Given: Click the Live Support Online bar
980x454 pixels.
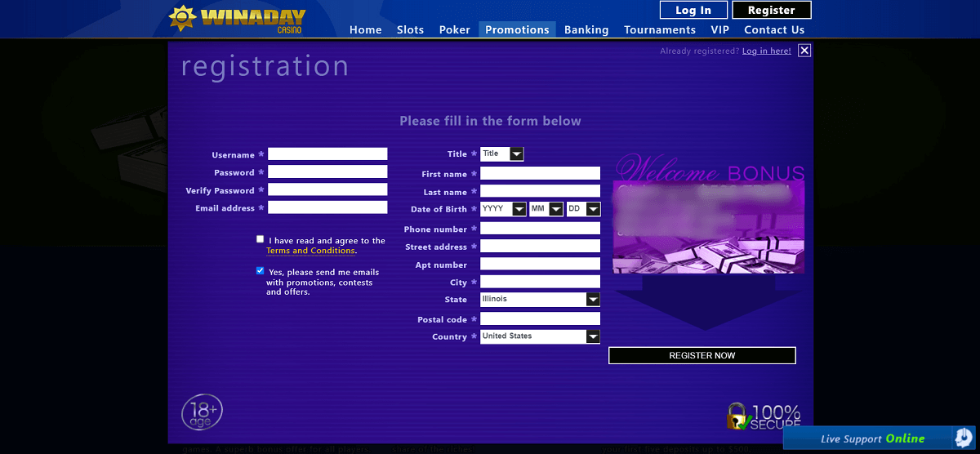Looking at the screenshot, I should [x=881, y=438].
